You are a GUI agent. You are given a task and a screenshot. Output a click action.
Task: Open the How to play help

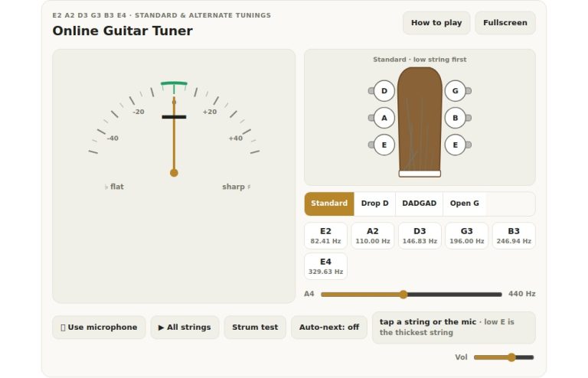pyautogui.click(x=436, y=23)
